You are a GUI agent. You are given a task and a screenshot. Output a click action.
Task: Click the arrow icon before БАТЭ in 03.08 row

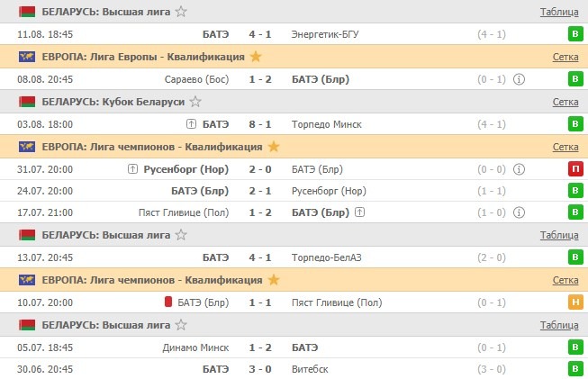point(191,123)
